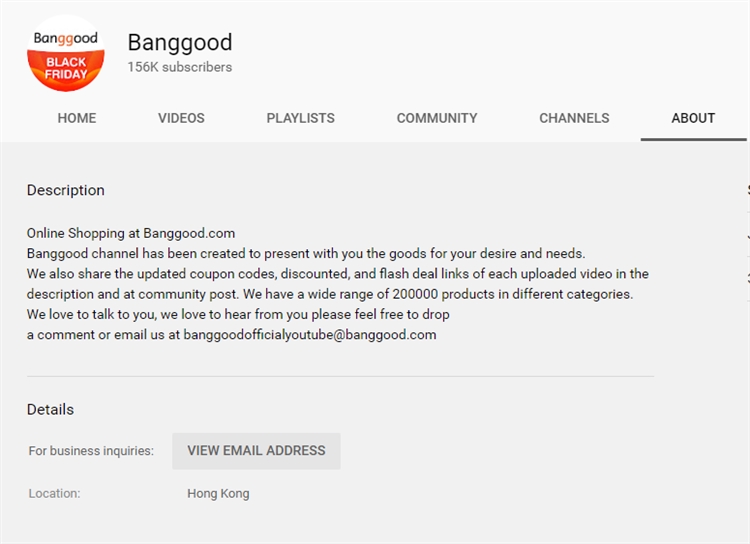The height and width of the screenshot is (544, 750).
Task: Click 'For business inquiries:' label
Action: [91, 451]
